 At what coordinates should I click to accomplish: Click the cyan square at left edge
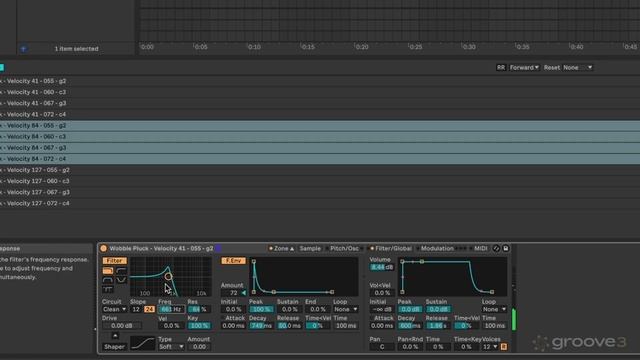click(x=2, y=67)
